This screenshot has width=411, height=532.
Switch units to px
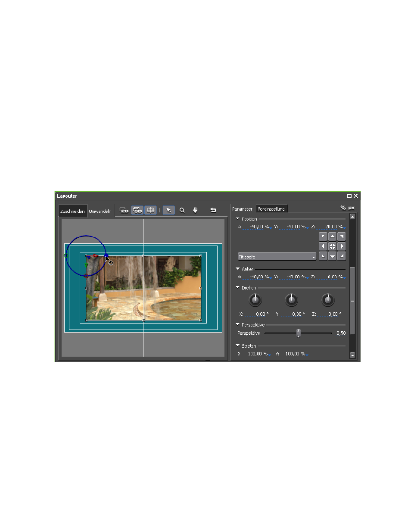click(352, 208)
